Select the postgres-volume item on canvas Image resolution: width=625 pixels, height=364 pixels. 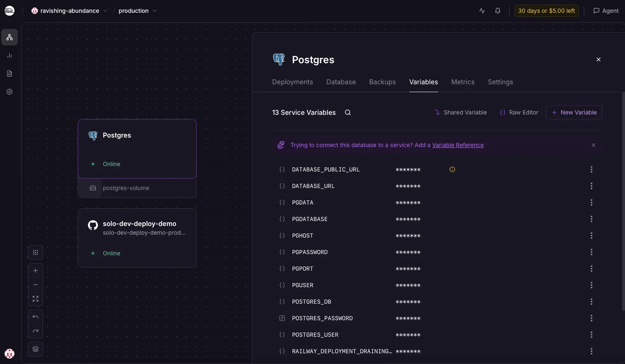coord(137,188)
